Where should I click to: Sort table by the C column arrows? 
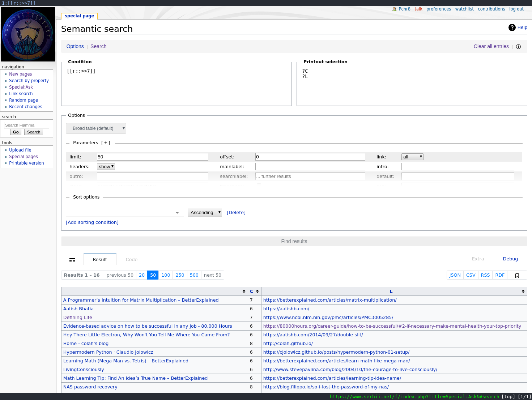click(257, 292)
